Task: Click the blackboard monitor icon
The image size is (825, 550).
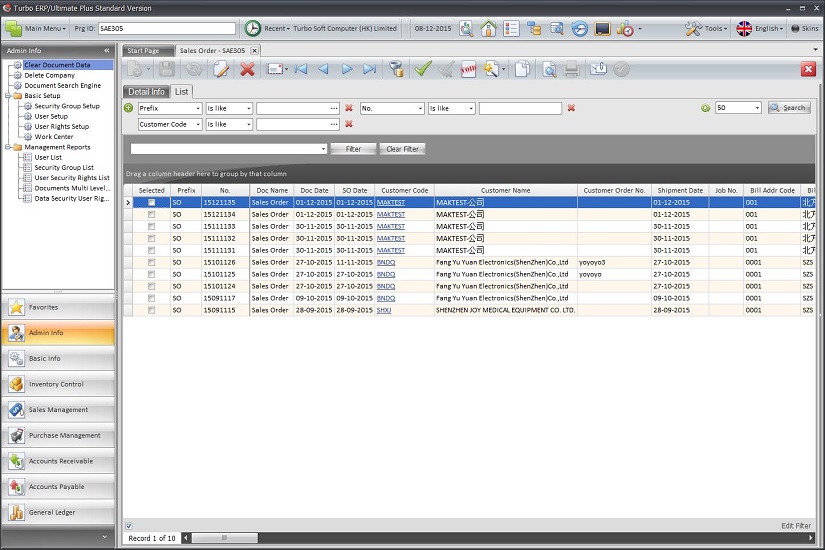Action: pyautogui.click(x=602, y=28)
